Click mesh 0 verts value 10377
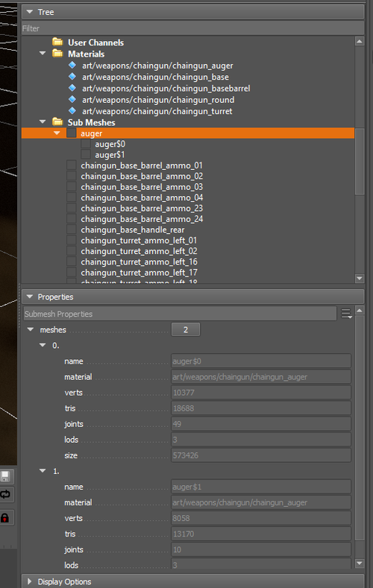The width and height of the screenshot is (373, 588). point(261,393)
